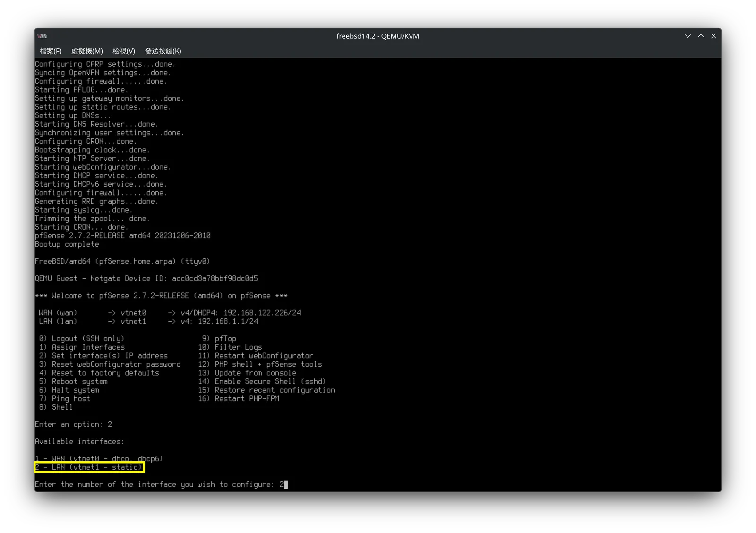Click '2 - LAN (vtnet1 - static)' entry
This screenshot has width=756, height=533.
point(88,467)
